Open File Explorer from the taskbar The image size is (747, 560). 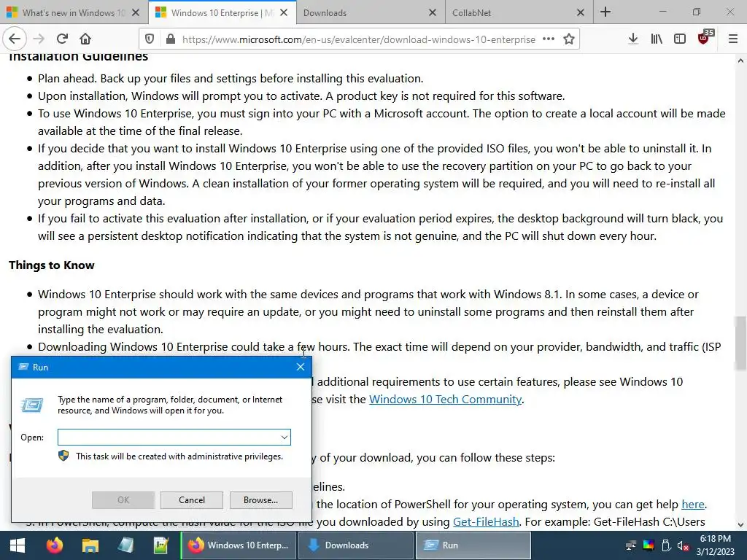(90, 545)
